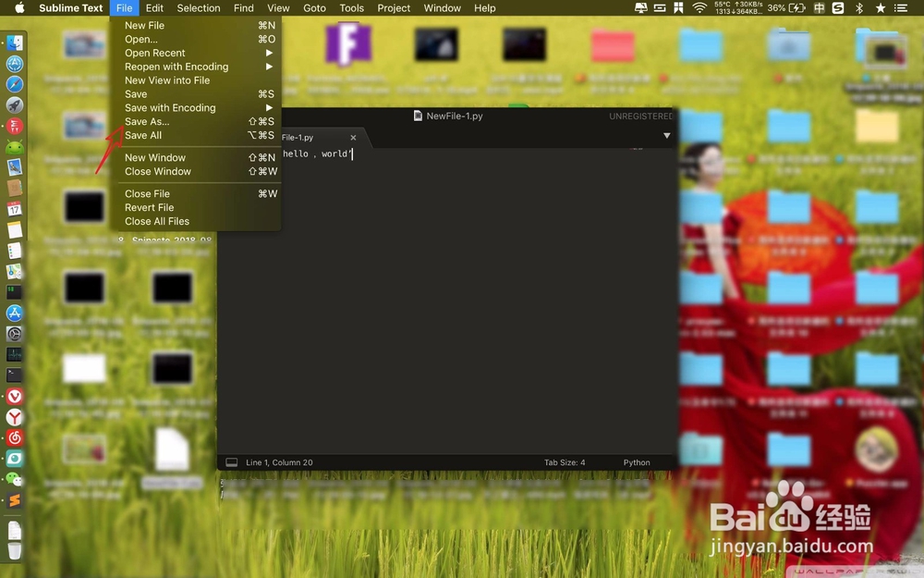The height and width of the screenshot is (578, 924).
Task: Choose Save All menu entry
Action: pyautogui.click(x=195, y=135)
